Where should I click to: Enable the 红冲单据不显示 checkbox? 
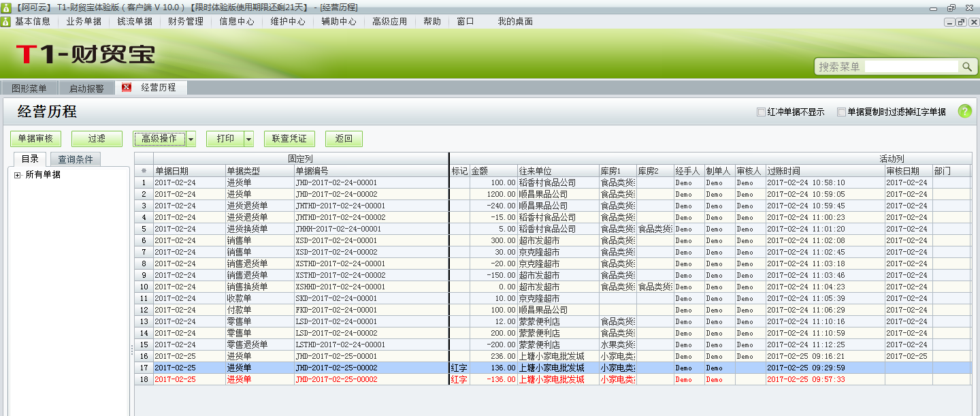[762, 112]
